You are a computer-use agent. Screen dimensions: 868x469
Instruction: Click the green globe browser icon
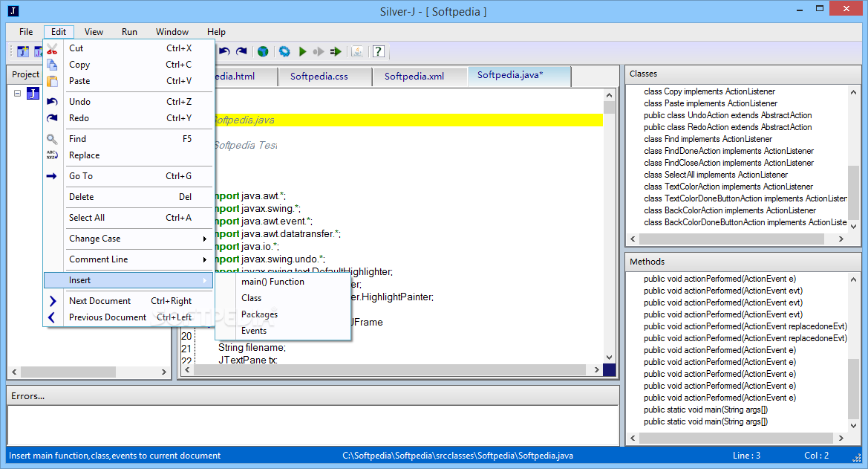point(263,51)
